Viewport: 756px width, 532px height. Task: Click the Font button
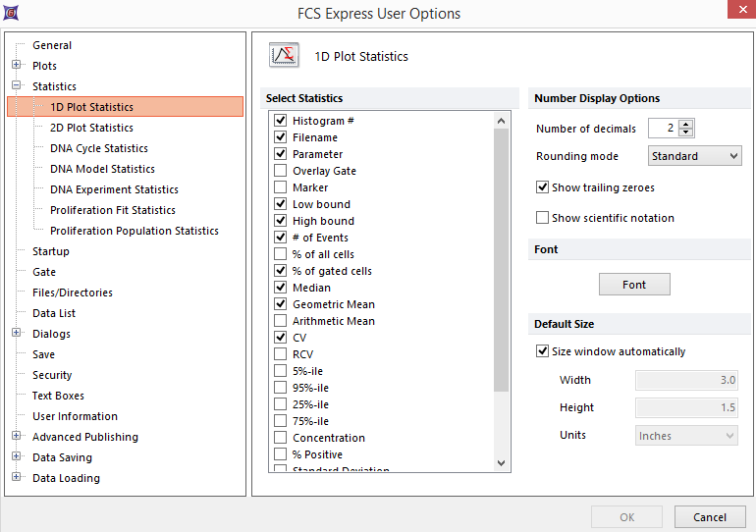(x=634, y=285)
